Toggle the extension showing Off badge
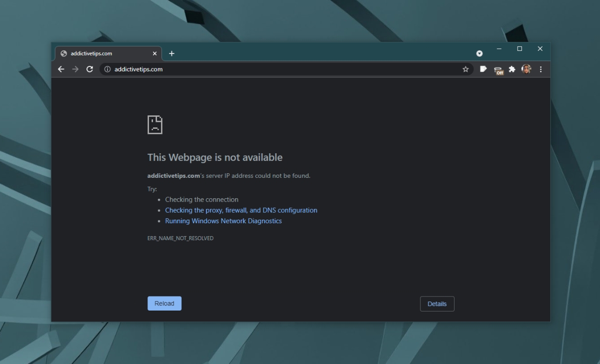The image size is (600, 364). (498, 70)
